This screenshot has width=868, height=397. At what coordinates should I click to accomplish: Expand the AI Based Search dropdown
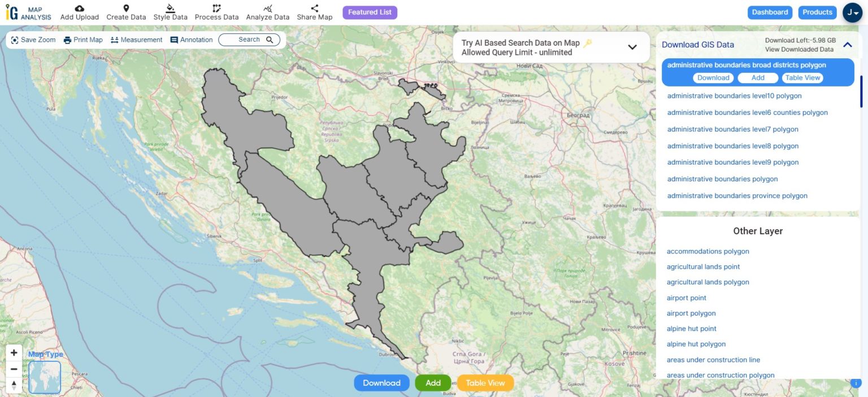pyautogui.click(x=632, y=48)
